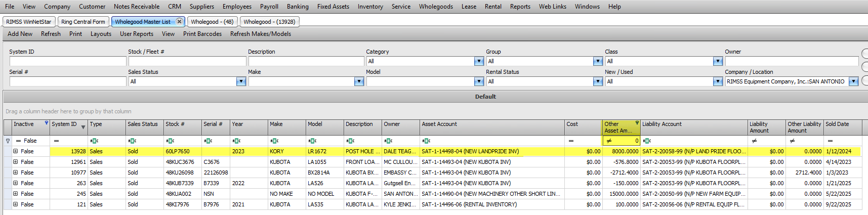Open the Fixed Assets menu
This screenshot has height=215, width=868.
pyautogui.click(x=333, y=7)
